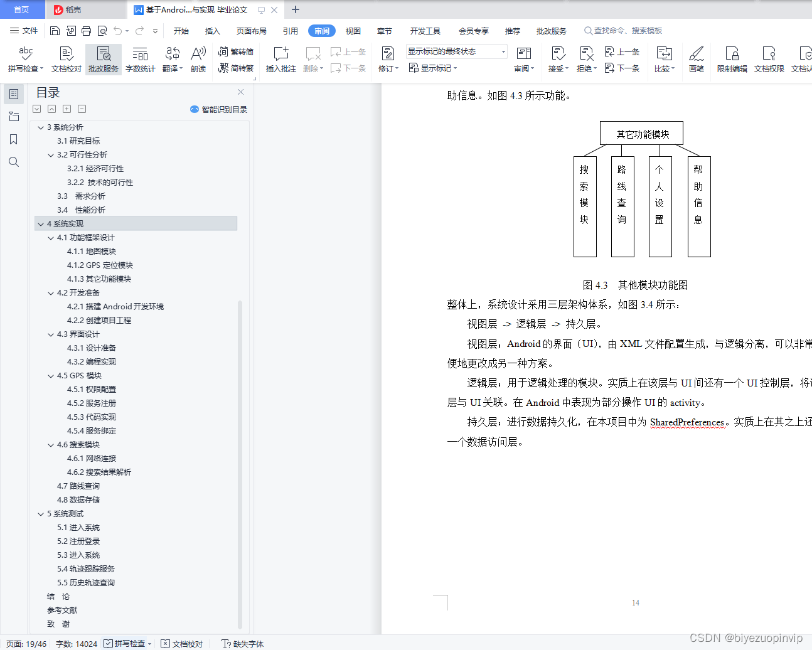Switch to the 引用 ribbon tab
The width and height of the screenshot is (812, 650).
click(x=290, y=31)
